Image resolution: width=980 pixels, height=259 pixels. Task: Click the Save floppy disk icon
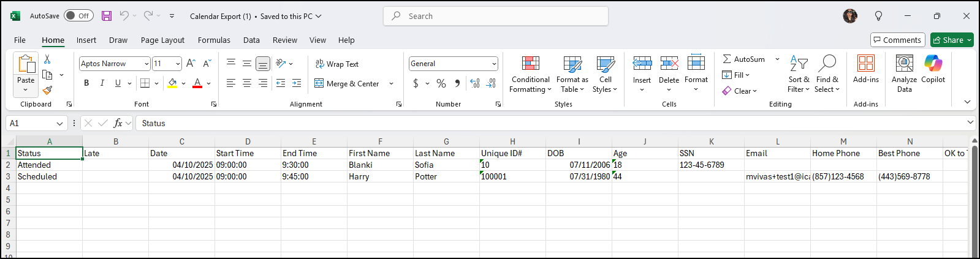point(107,16)
